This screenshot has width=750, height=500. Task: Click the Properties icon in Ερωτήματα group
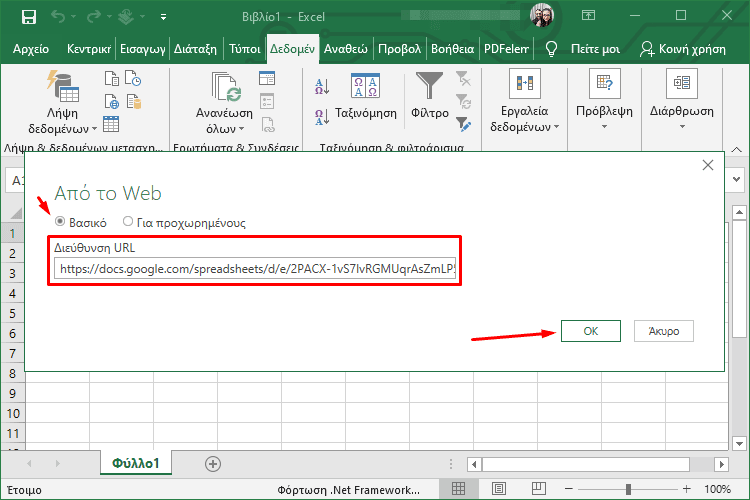coord(267,101)
